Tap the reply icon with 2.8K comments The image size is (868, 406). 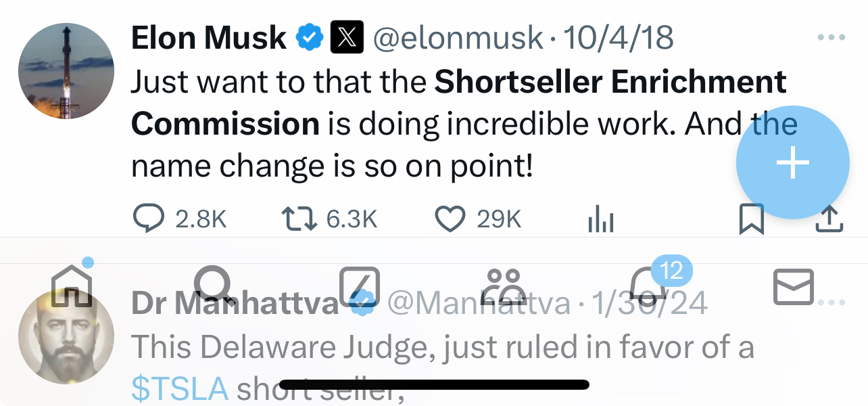(x=148, y=219)
